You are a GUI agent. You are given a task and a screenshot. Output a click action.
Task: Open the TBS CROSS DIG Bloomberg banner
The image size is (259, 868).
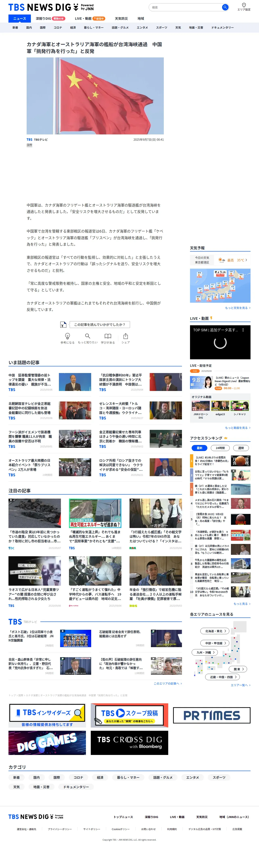point(129,743)
